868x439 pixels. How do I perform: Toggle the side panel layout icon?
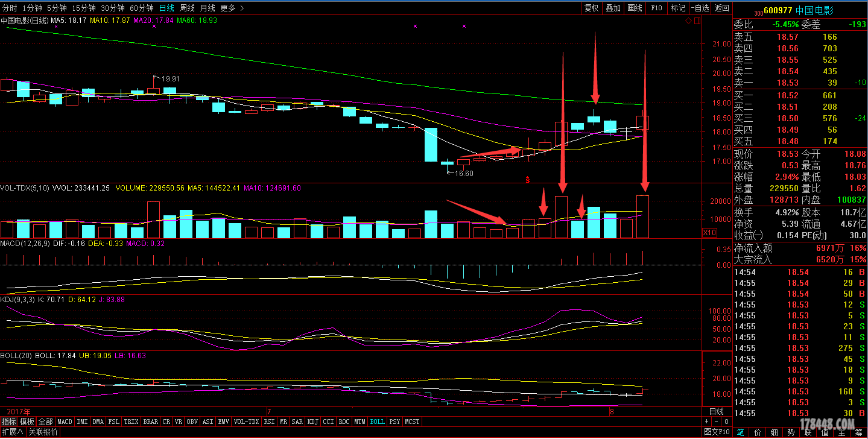tap(697, 21)
